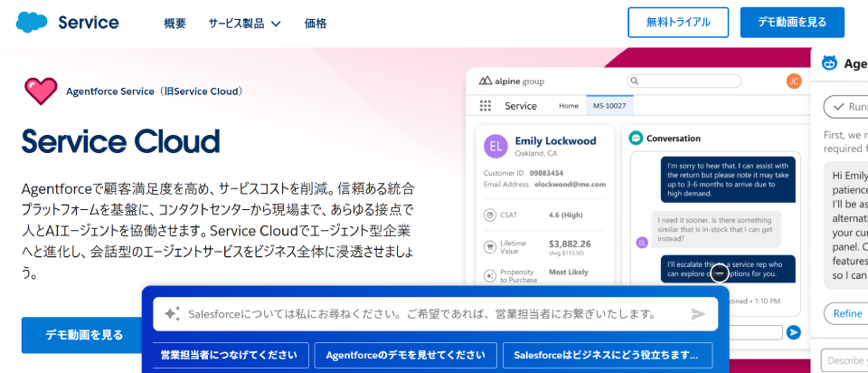Click the alpine group search field
Screen dimensions: 868x373
pyautogui.click(x=684, y=81)
